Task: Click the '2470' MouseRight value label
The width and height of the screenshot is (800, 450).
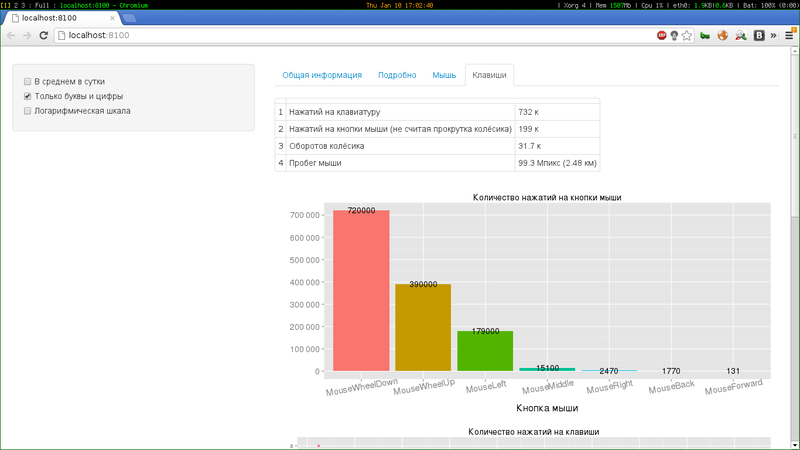Action: point(609,371)
